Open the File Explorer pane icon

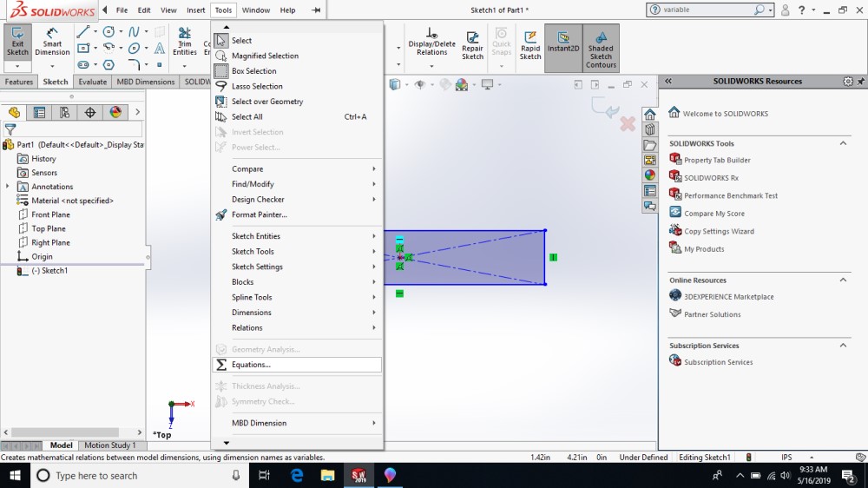point(650,145)
